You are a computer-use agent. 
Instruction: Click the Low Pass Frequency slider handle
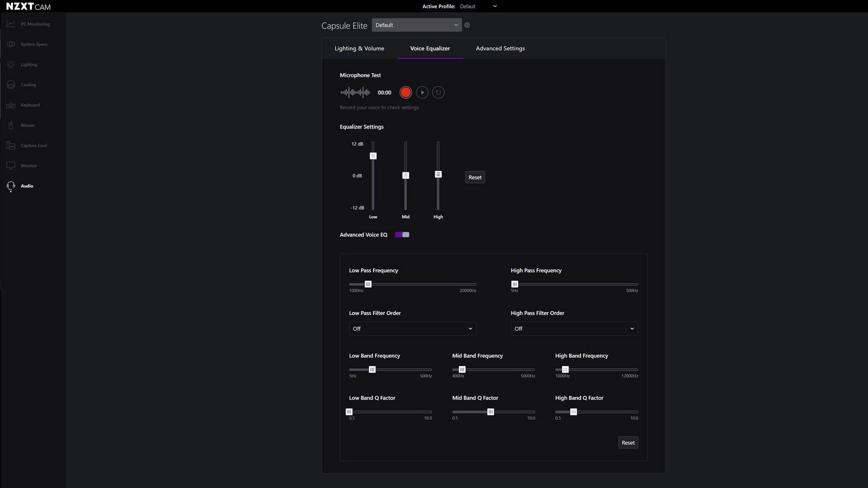tap(368, 284)
